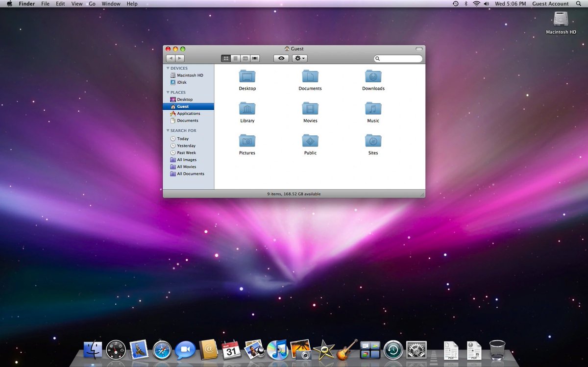The height and width of the screenshot is (367, 588).
Task: Open the Go menu
Action: (x=92, y=4)
